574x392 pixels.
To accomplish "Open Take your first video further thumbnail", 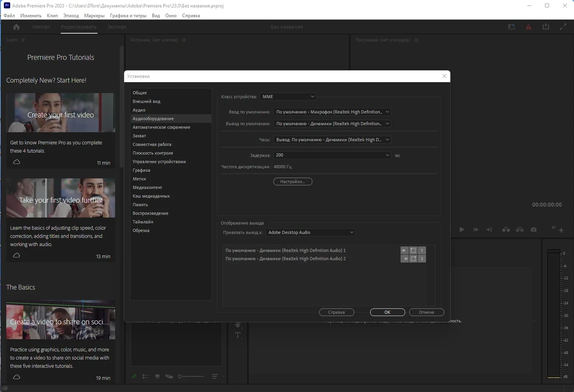I will (61, 198).
